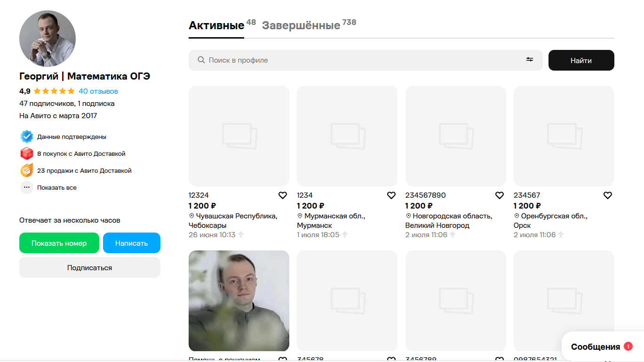Image resolution: width=644 pixels, height=362 pixels.
Task: Click the date 2 июля 11:06 under Орск
Action: pos(534,234)
